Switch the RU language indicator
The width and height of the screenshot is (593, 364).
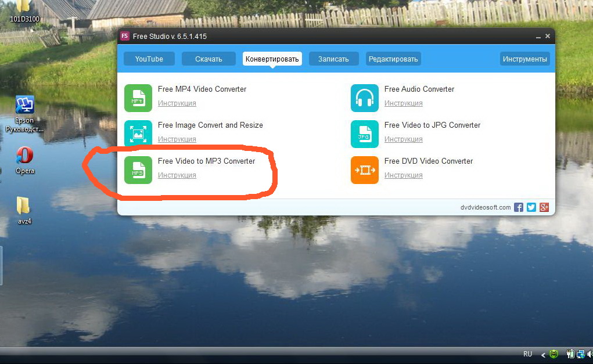(x=527, y=354)
